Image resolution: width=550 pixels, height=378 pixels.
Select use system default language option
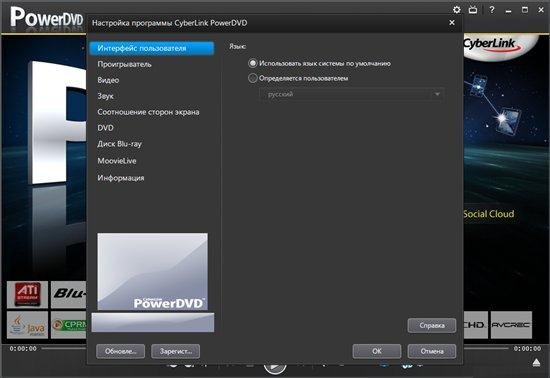pos(253,63)
